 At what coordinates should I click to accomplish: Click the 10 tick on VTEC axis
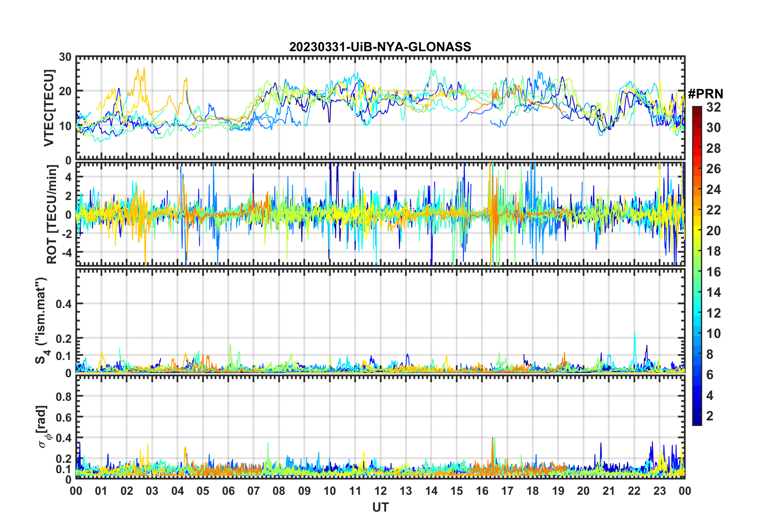(65, 126)
